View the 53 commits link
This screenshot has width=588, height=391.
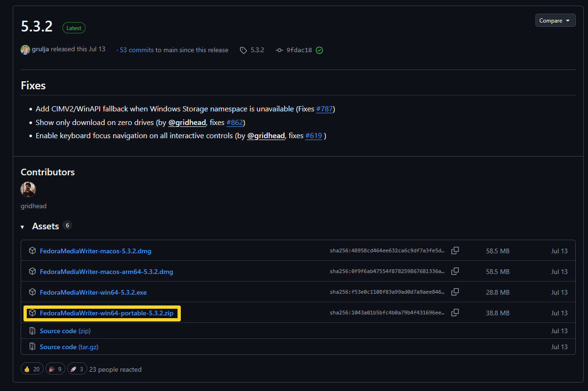tap(137, 50)
